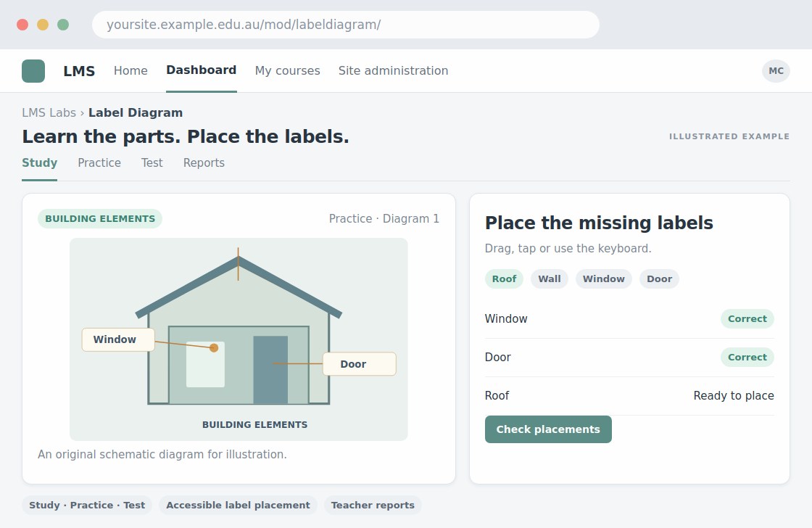Click the Window label on the diagram
This screenshot has width=812, height=528.
click(x=118, y=339)
